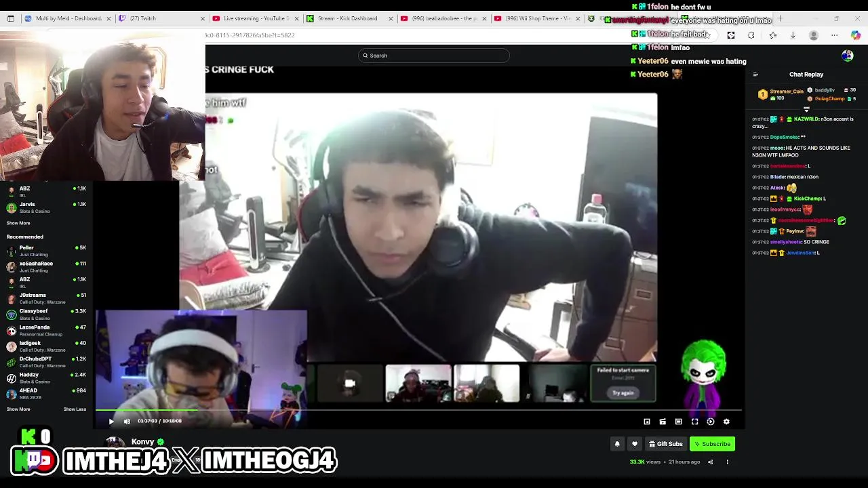The height and width of the screenshot is (488, 868).
Task: Toggle theater mode in the player
Action: tap(678, 422)
